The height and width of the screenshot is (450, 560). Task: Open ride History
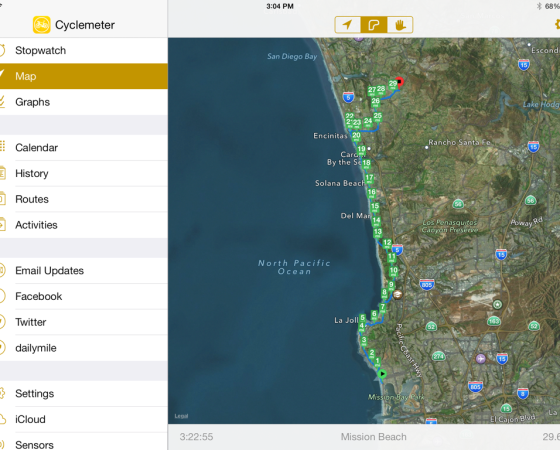(x=84, y=173)
